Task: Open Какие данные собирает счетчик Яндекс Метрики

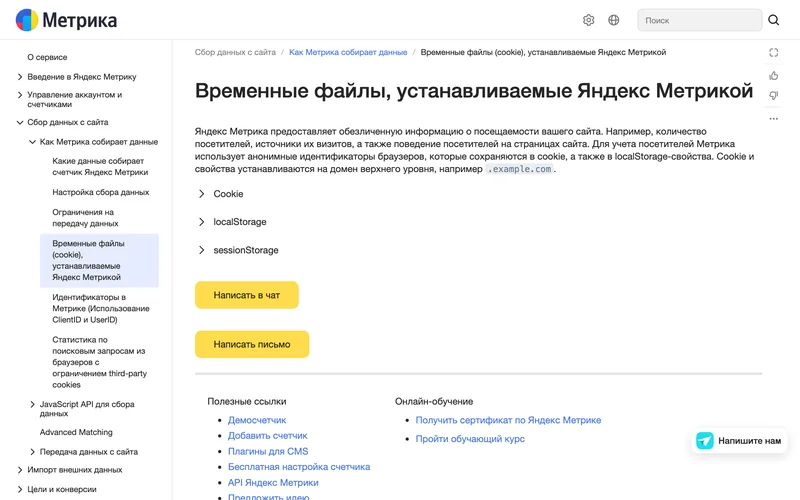Action: pyautogui.click(x=100, y=166)
